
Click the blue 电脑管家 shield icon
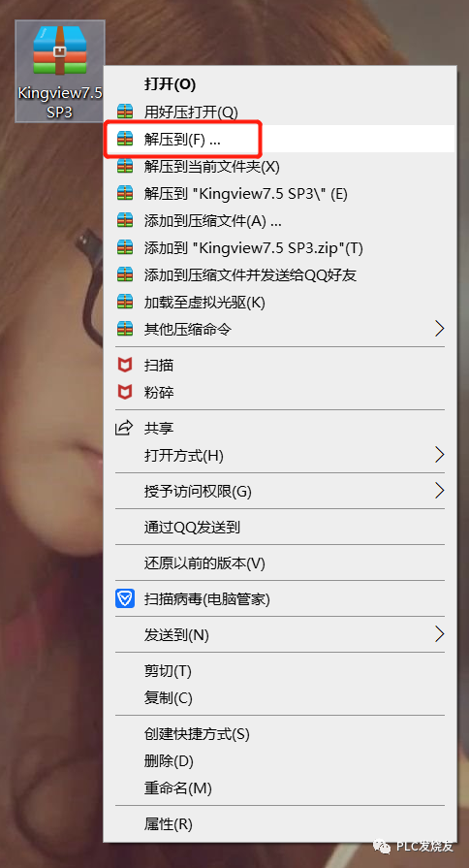[x=125, y=598]
